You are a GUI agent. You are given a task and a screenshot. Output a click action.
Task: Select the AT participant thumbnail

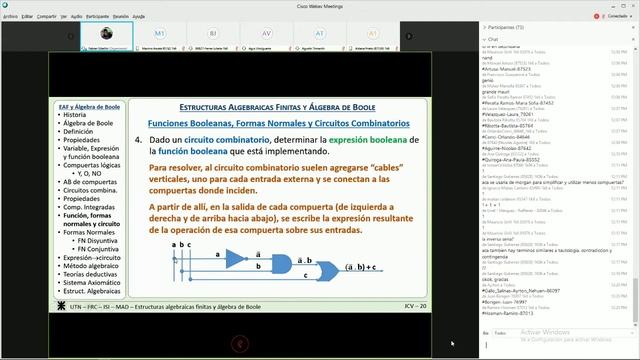pos(319,36)
